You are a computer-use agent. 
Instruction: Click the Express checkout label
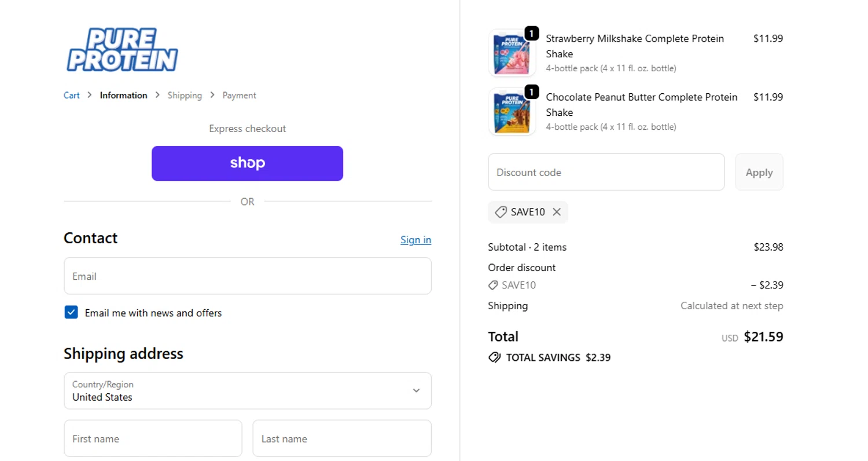tap(248, 129)
